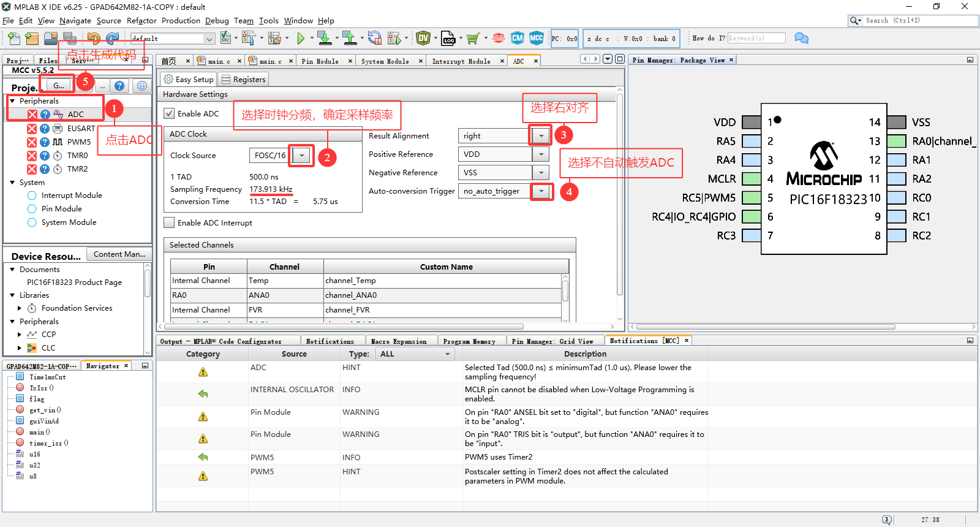Select Pin Module in System tree
This screenshot has height=527, width=980.
(x=61, y=209)
